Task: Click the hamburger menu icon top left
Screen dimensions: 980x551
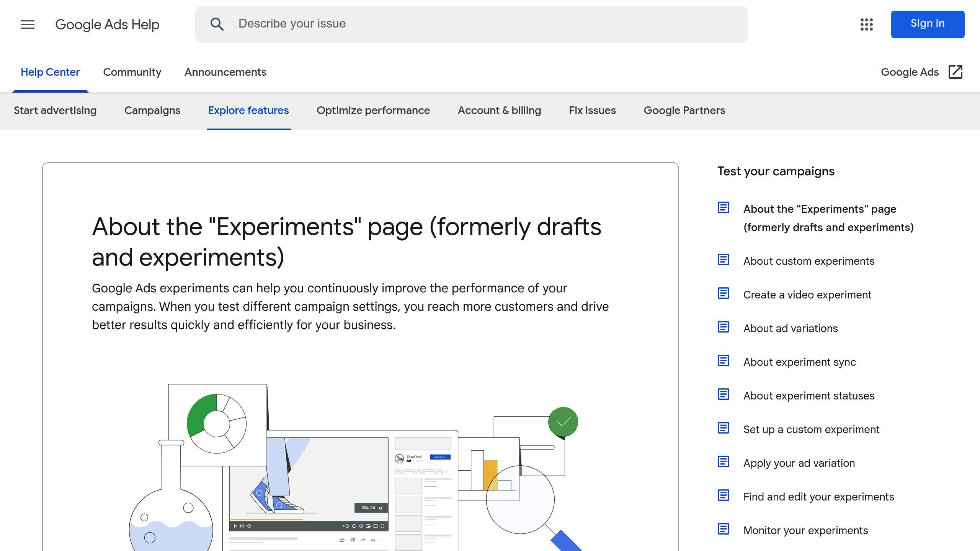Action: pyautogui.click(x=27, y=24)
